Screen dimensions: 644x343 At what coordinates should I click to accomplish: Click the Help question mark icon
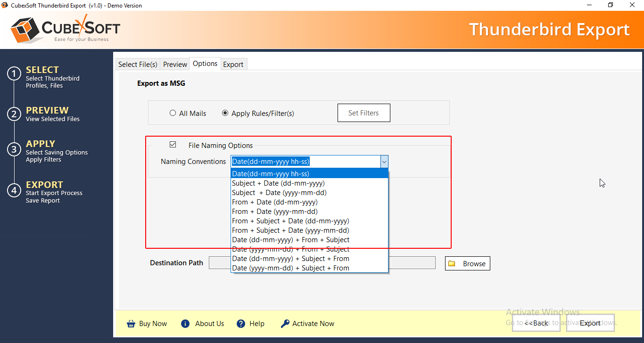pyautogui.click(x=241, y=324)
